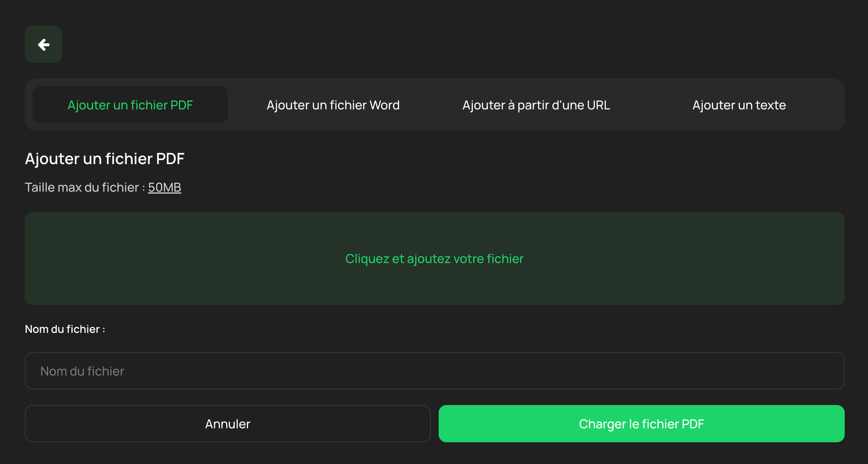This screenshot has height=464, width=868.
Task: Submit using the bright green upload button
Action: click(641, 424)
